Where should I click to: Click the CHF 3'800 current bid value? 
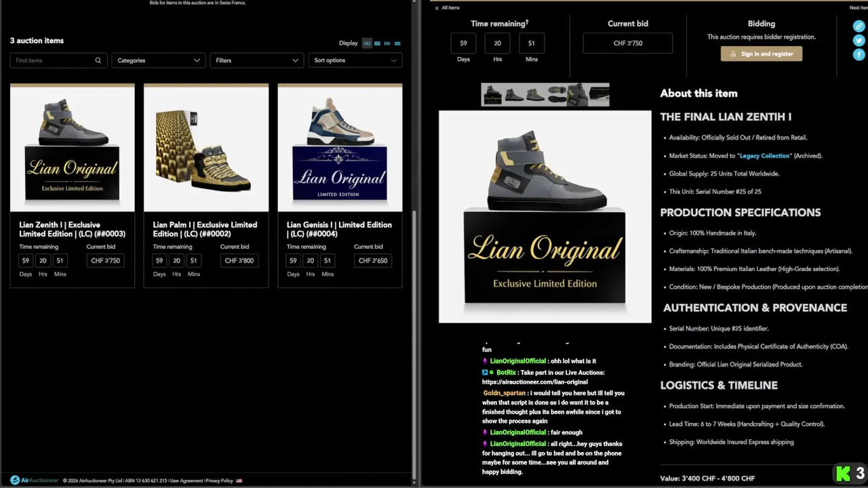(239, 260)
